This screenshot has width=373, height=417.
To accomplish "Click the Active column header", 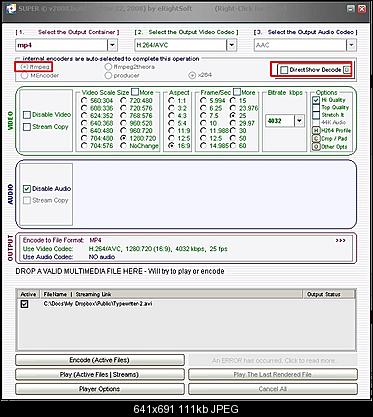I will [x=28, y=294].
